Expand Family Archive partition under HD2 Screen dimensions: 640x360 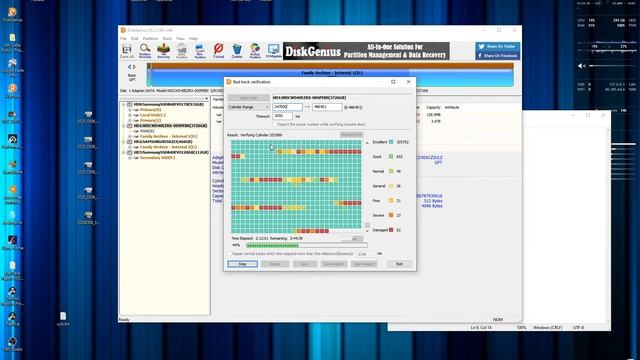[130, 147]
